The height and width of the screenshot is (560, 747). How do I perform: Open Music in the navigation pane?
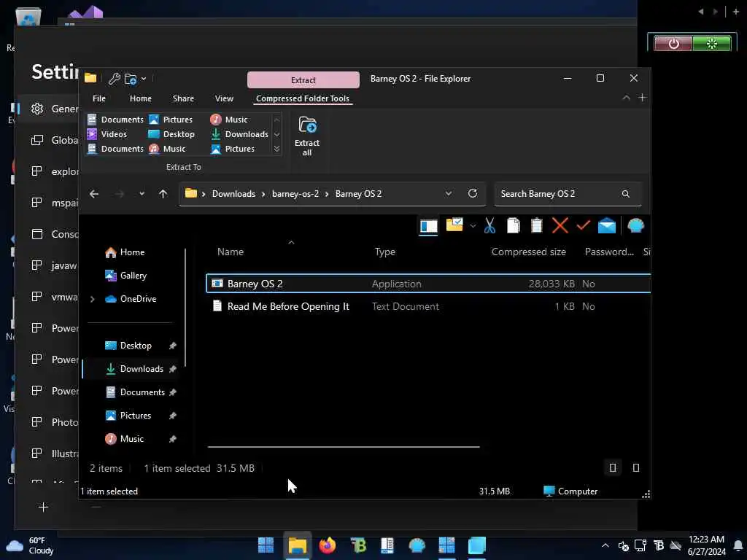(124, 439)
